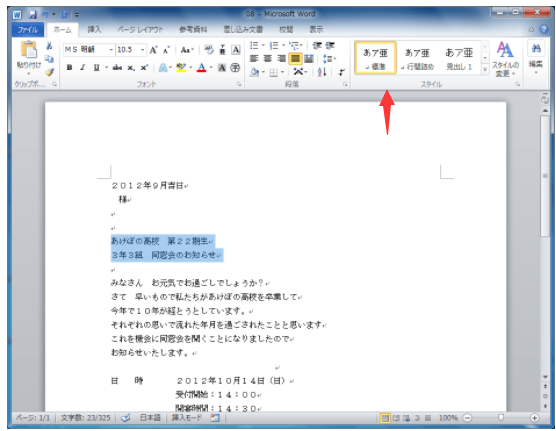Switch to the View (表示) tab
This screenshot has width=556, height=431.
(x=316, y=30)
